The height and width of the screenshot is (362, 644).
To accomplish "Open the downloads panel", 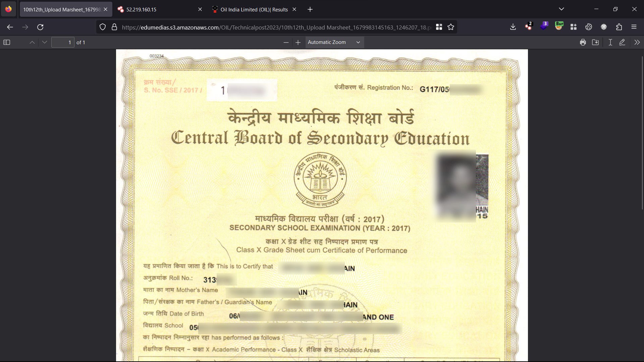I will point(513,27).
